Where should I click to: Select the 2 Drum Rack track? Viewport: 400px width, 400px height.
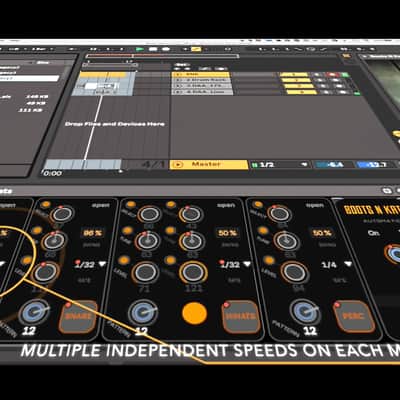click(x=201, y=80)
